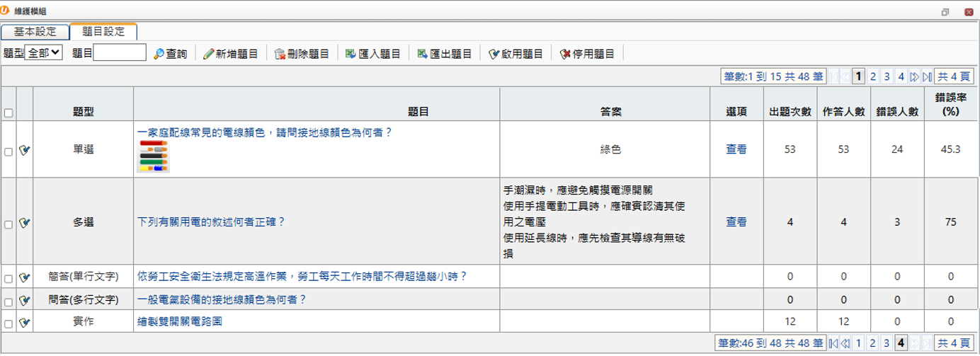Image resolution: width=980 pixels, height=356 pixels.
Task: Open question 一般電氣設備的接地線顏色為何者？
Action: pyautogui.click(x=222, y=299)
